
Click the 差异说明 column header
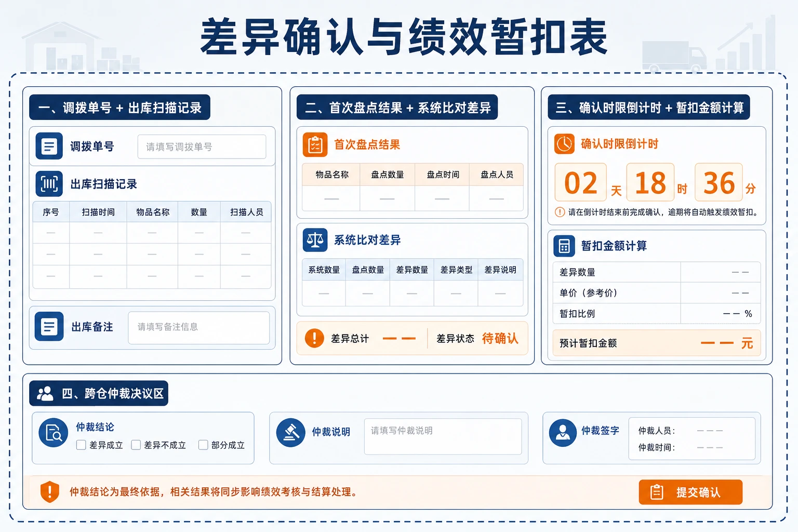[x=500, y=270]
